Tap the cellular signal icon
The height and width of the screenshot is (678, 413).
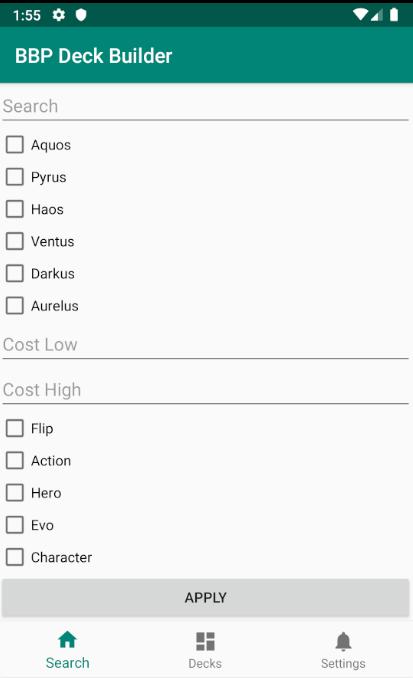point(377,16)
